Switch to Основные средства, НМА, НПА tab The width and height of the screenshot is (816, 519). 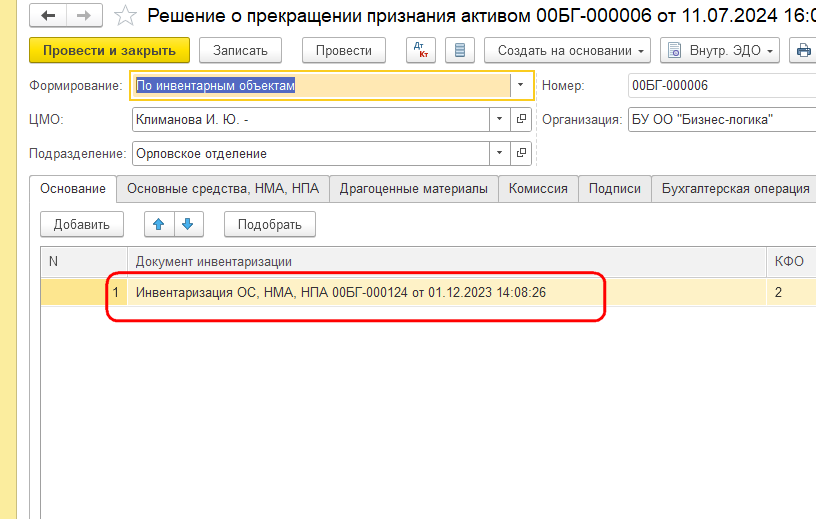coord(223,188)
